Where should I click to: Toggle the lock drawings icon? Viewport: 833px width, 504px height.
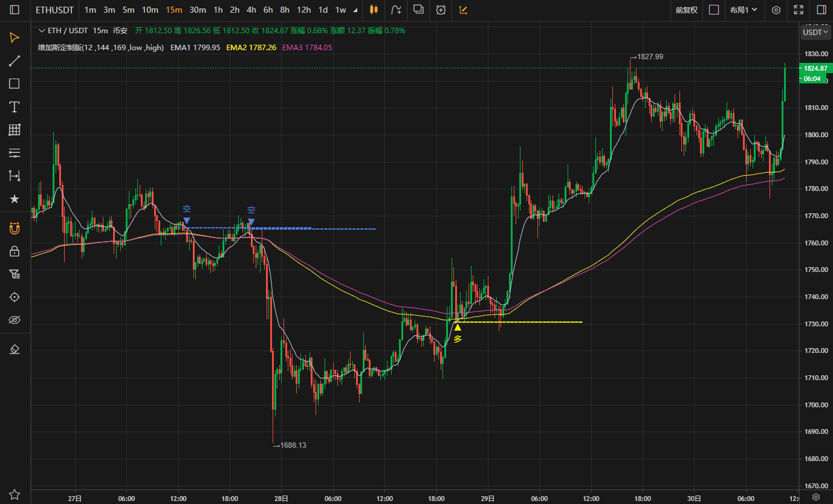click(x=15, y=251)
